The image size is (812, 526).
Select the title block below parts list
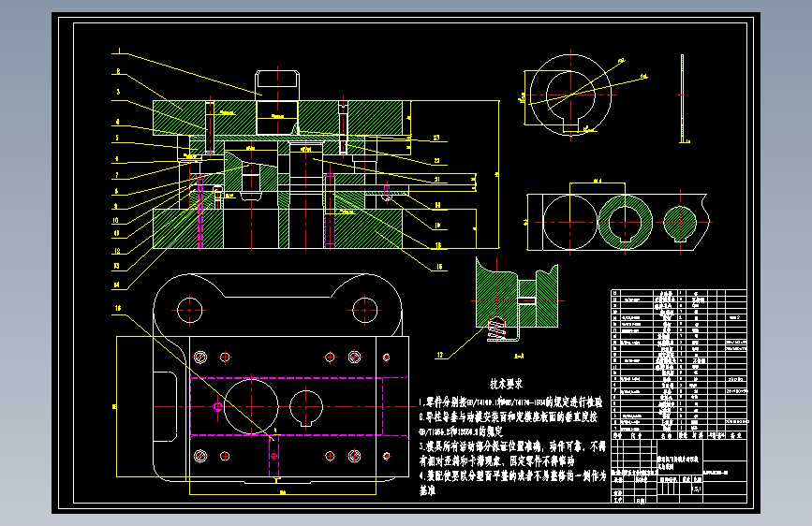click(679, 471)
